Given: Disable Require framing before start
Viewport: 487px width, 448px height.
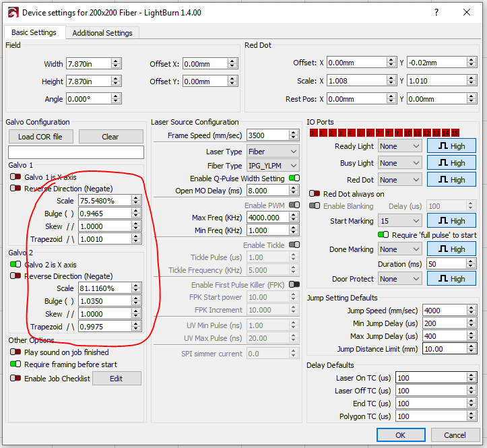Looking at the screenshot, I should click(x=15, y=364).
